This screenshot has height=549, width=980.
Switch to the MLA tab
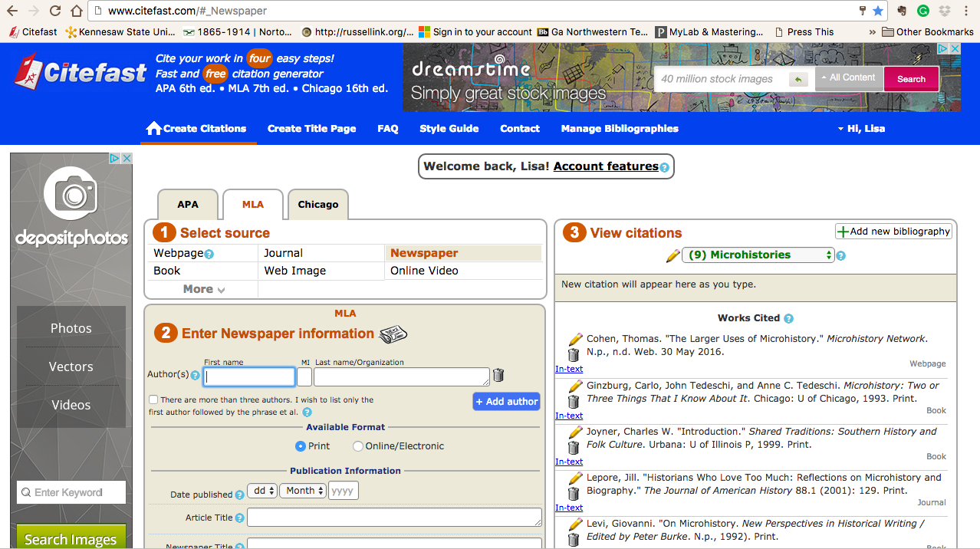tap(253, 205)
